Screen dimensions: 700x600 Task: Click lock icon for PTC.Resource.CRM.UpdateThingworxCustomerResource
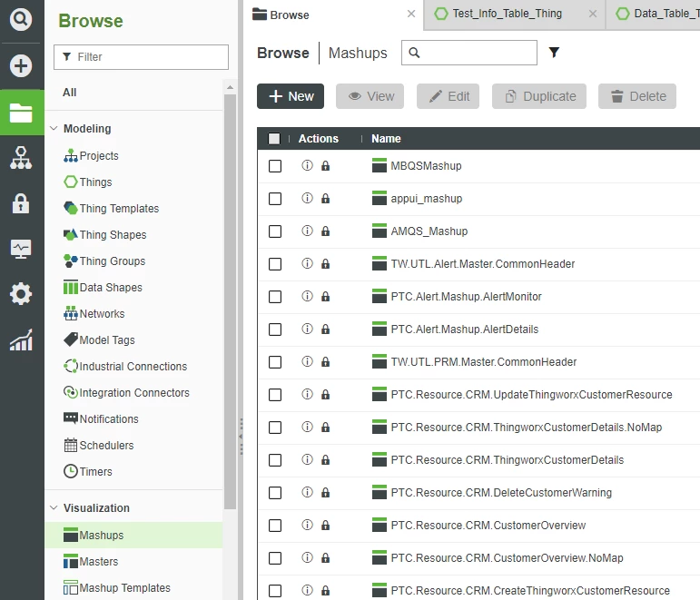(x=325, y=395)
